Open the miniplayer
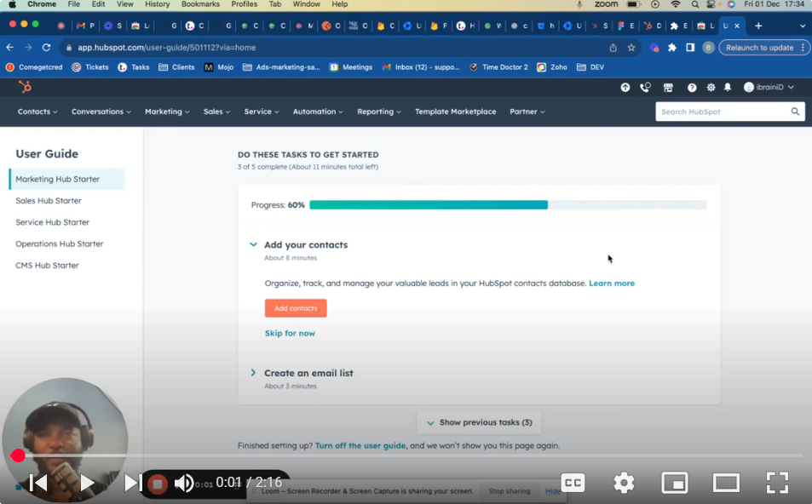Image resolution: width=812 pixels, height=504 pixels. tap(675, 483)
